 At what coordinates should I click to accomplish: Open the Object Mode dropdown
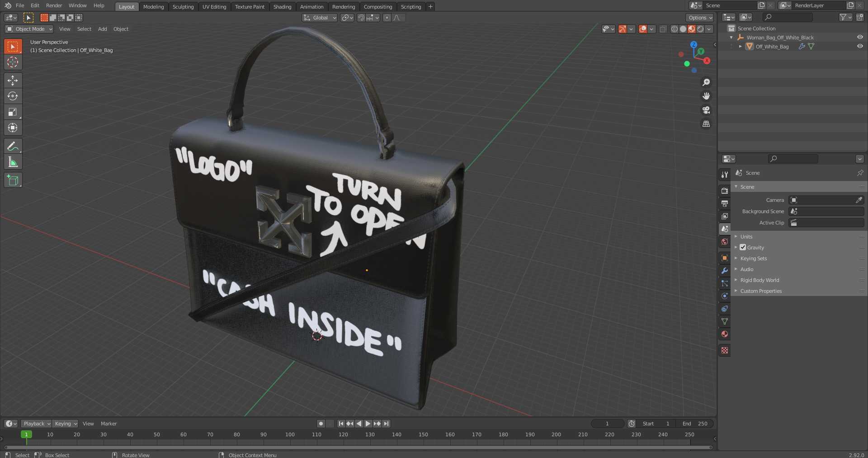click(29, 29)
